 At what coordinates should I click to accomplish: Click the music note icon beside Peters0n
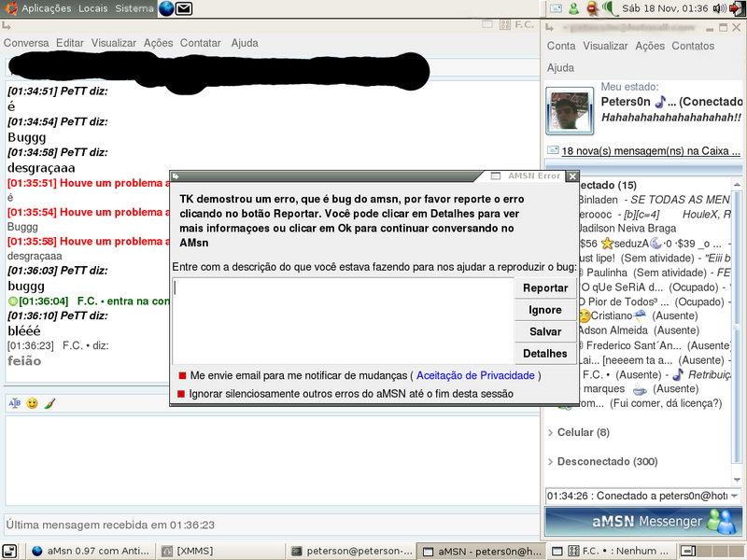[x=660, y=102]
